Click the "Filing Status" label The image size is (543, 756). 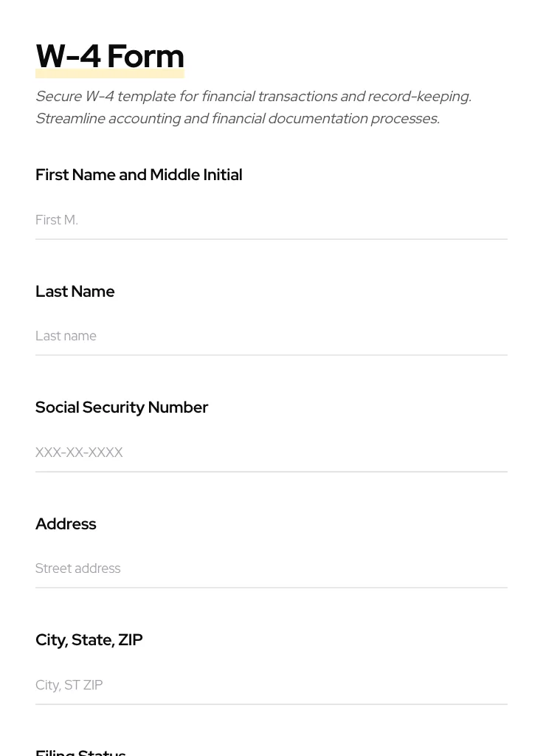pos(80,752)
